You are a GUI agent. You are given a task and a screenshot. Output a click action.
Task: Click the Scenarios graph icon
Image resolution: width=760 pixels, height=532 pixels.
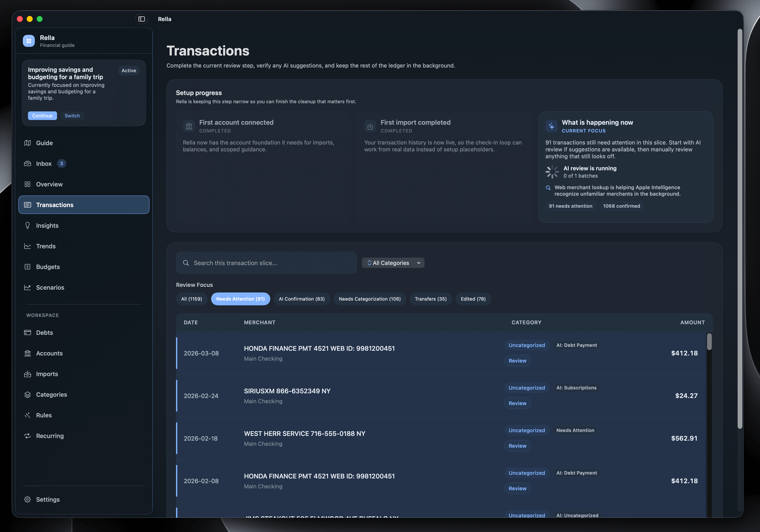[28, 287]
